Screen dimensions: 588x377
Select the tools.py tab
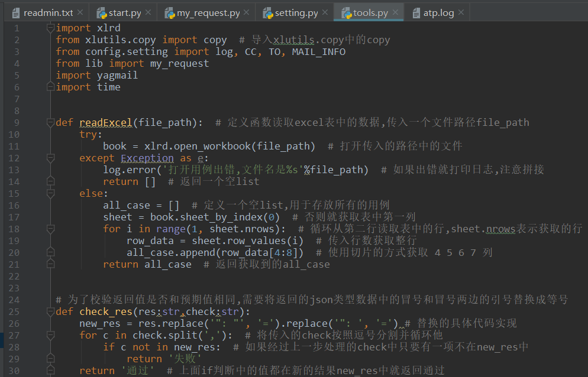(x=369, y=13)
